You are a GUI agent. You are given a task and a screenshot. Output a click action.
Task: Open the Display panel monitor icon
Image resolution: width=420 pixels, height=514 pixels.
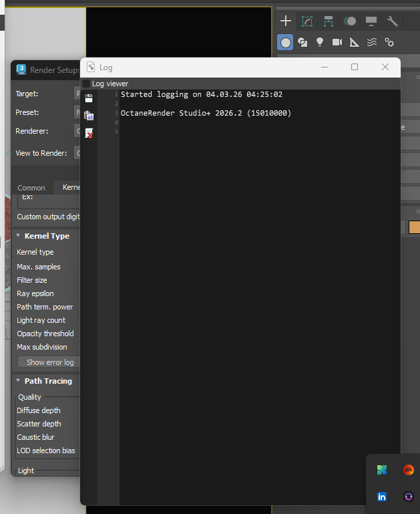(371, 21)
